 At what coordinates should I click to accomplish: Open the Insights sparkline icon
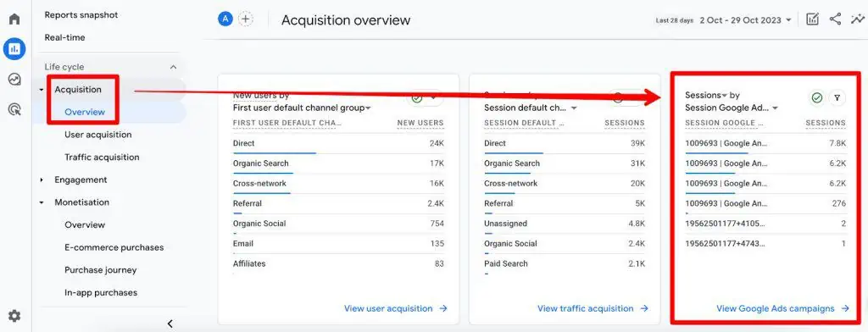(857, 19)
